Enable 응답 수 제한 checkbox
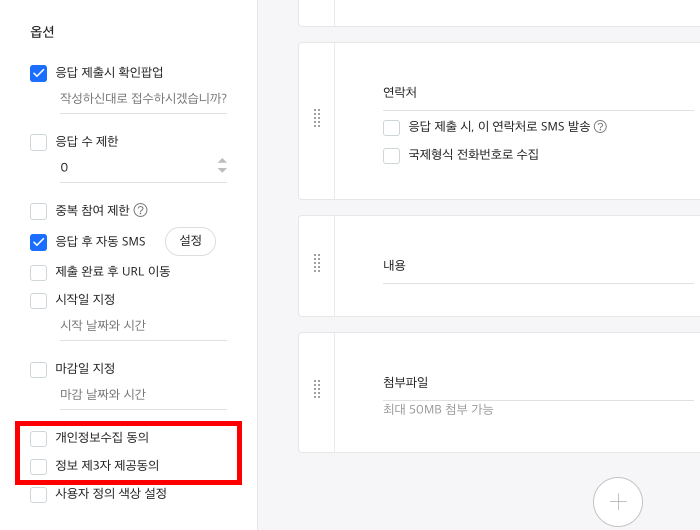 click(x=38, y=142)
